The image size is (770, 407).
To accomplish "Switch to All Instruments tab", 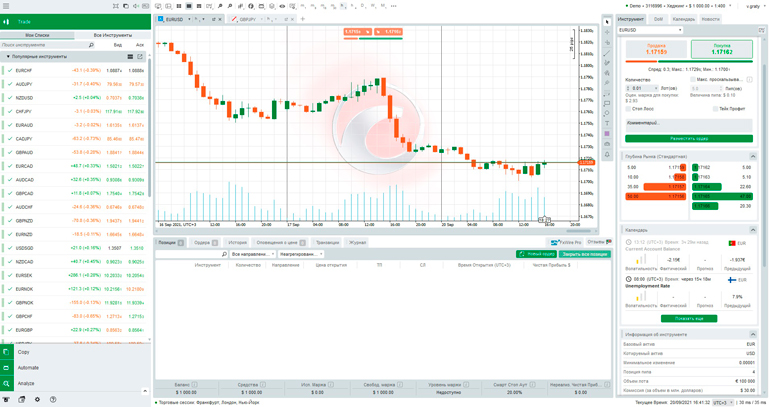I will tap(112, 35).
